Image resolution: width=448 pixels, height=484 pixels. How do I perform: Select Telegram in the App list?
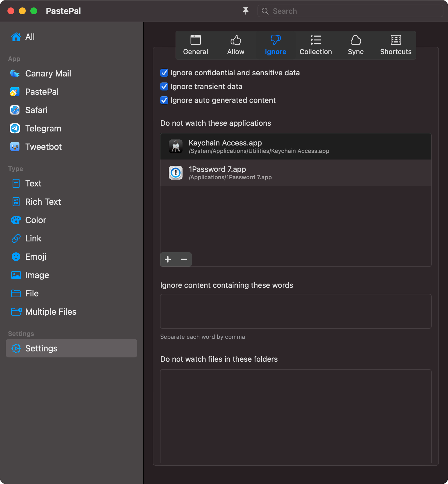(72, 128)
